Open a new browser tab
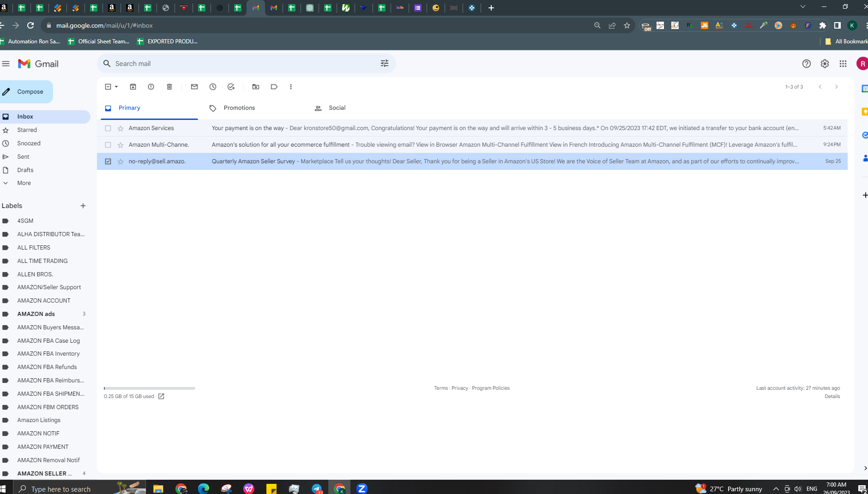Image resolution: width=868 pixels, height=494 pixels. [491, 8]
